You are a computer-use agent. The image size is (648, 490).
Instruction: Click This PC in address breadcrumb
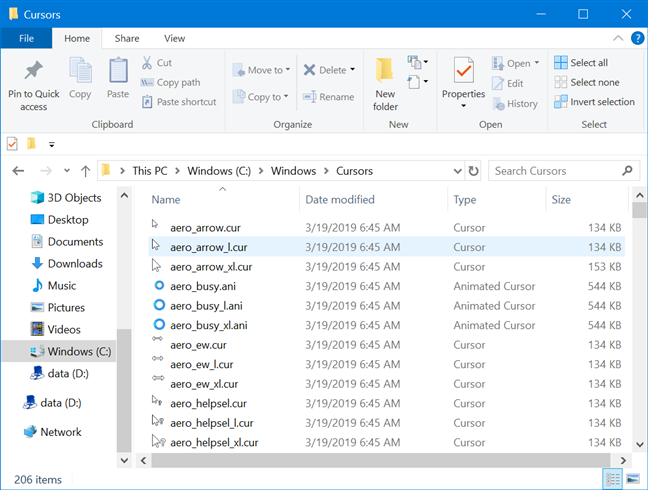[150, 171]
